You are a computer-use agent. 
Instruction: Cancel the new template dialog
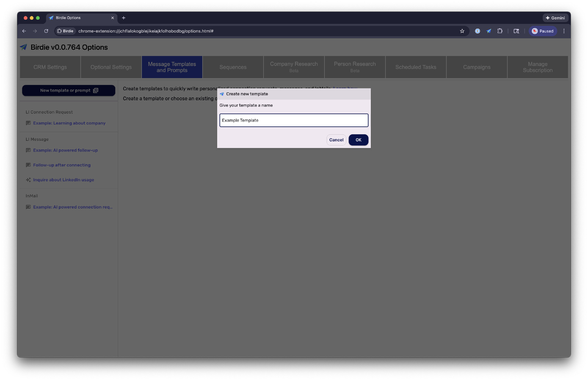336,140
